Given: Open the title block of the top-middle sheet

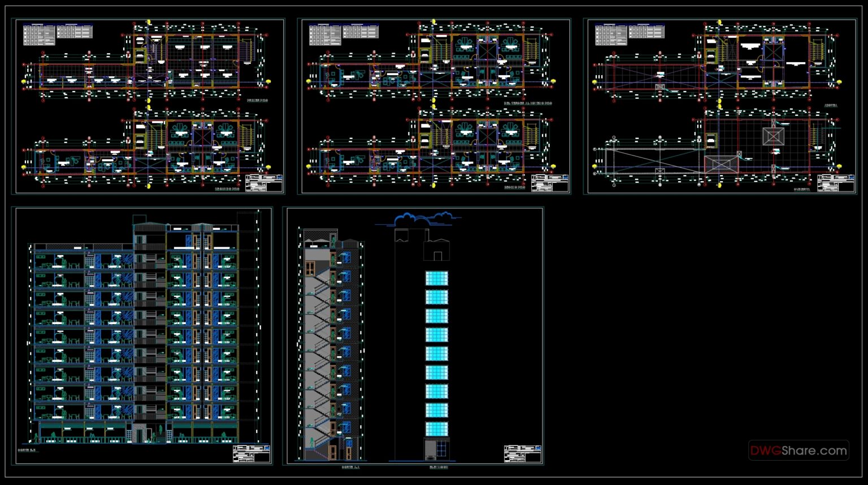Looking at the screenshot, I should 550,183.
